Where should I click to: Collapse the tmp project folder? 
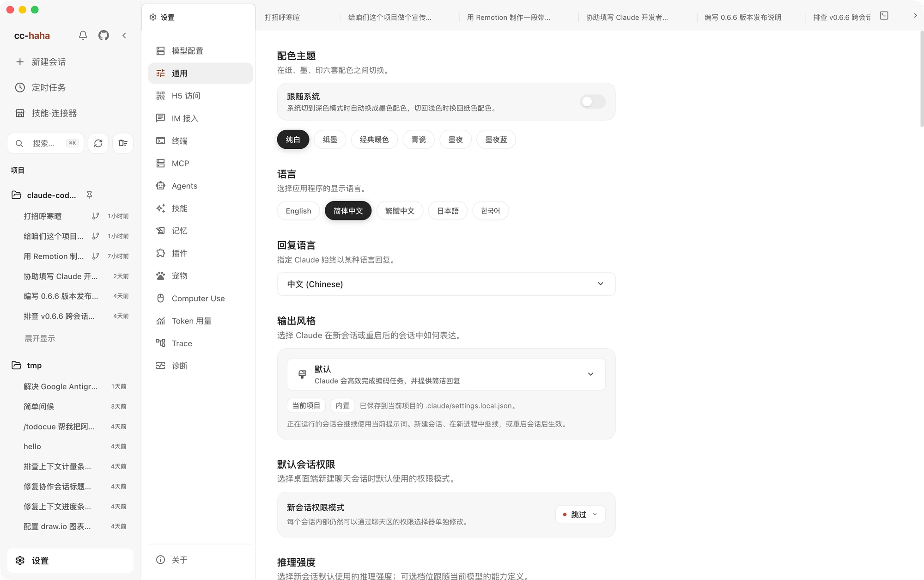[16, 365]
